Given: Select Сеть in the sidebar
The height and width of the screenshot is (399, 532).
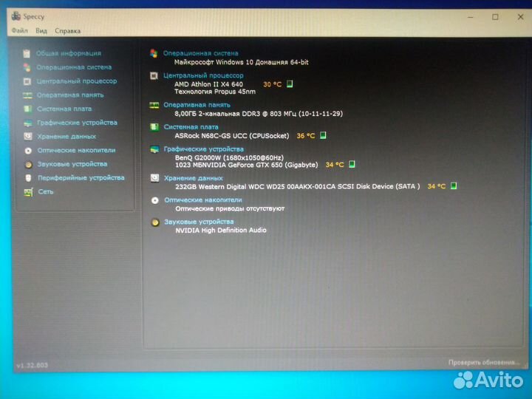Looking at the screenshot, I should pyautogui.click(x=46, y=191).
